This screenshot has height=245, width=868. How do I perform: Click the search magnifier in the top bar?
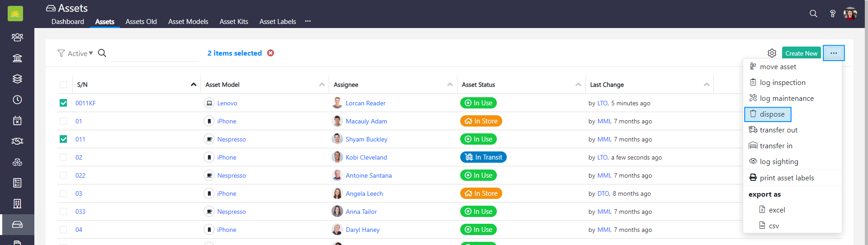813,14
